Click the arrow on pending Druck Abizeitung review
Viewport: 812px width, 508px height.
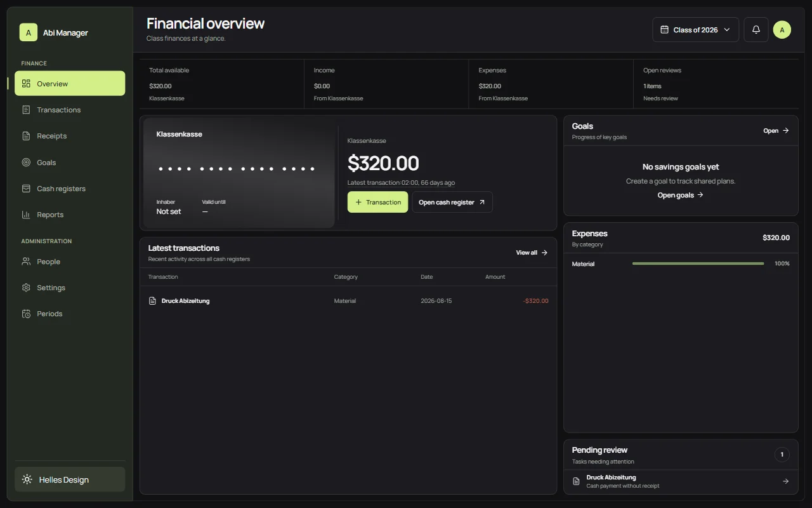(785, 481)
